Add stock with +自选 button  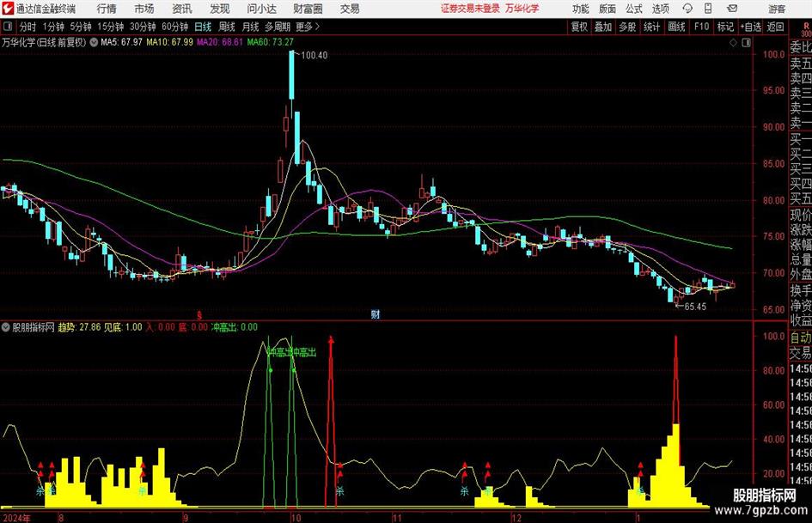tap(750, 27)
